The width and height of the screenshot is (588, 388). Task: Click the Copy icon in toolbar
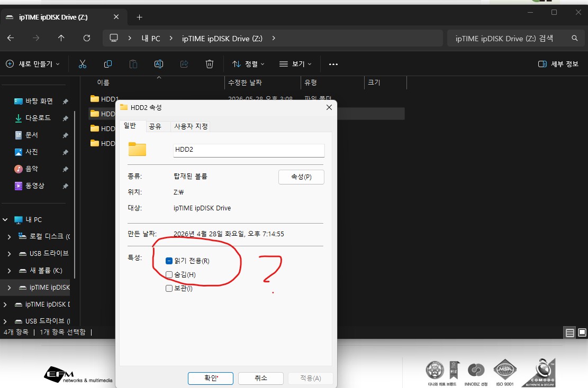click(x=107, y=64)
